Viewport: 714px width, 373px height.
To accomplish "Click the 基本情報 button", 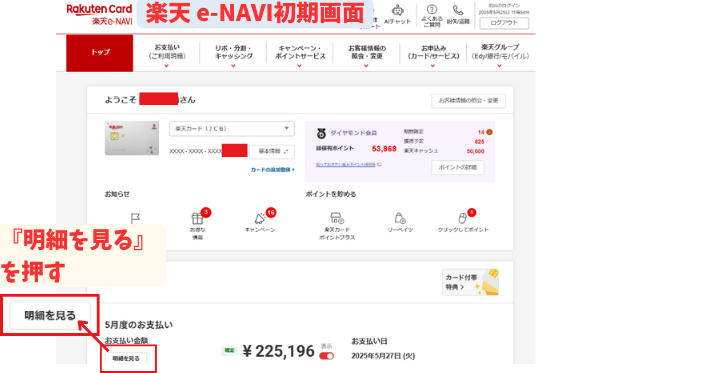I will coord(272,151).
